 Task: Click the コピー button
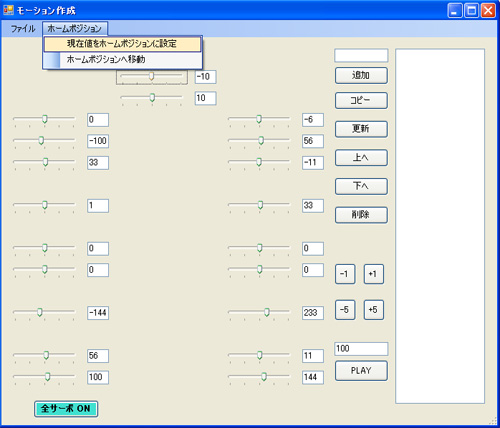pyautogui.click(x=361, y=100)
